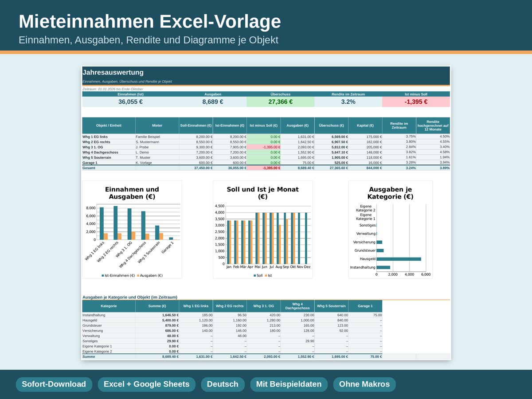The width and height of the screenshot is (532, 399).
Task: Click the Kategorie header in expenses table
Action: 109,306
